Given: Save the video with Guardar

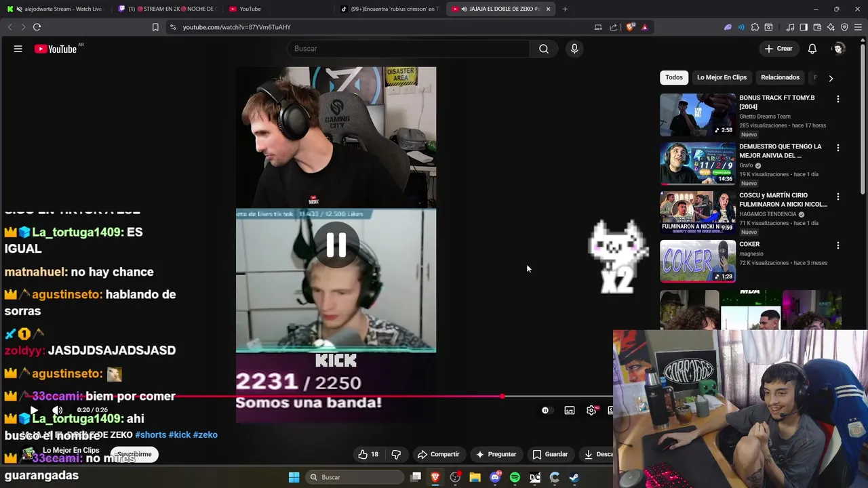Looking at the screenshot, I should click(550, 454).
